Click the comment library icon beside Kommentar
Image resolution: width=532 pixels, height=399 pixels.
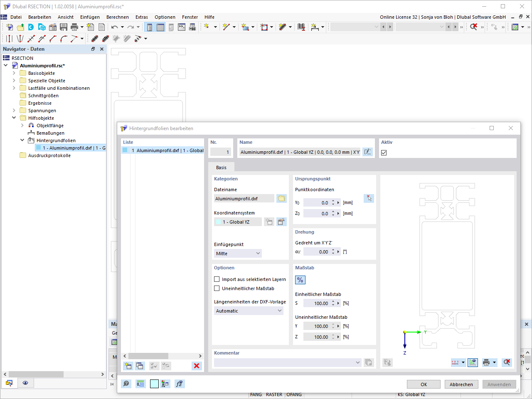point(369,362)
